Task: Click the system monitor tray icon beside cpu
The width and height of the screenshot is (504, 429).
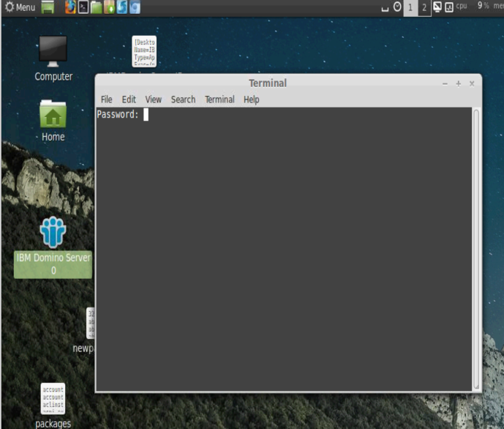Action: pos(449,7)
